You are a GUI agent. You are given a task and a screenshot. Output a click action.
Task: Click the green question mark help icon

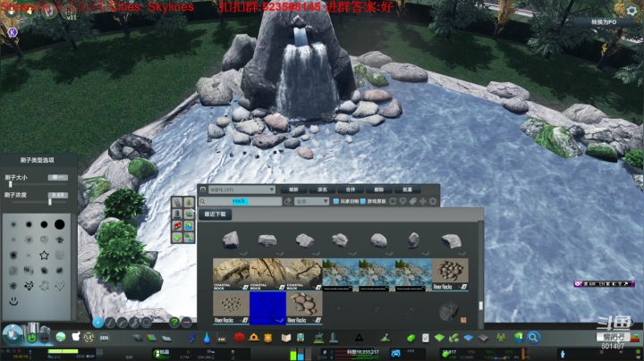coord(174,323)
